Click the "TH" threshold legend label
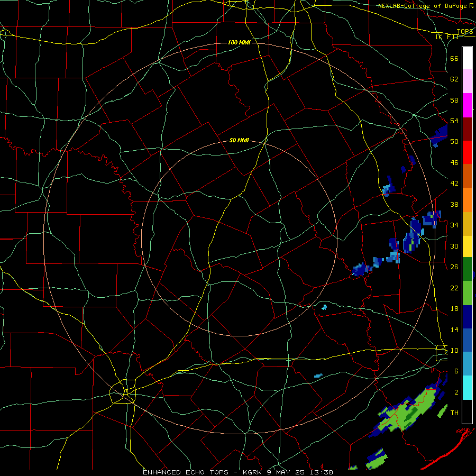 coord(454,413)
